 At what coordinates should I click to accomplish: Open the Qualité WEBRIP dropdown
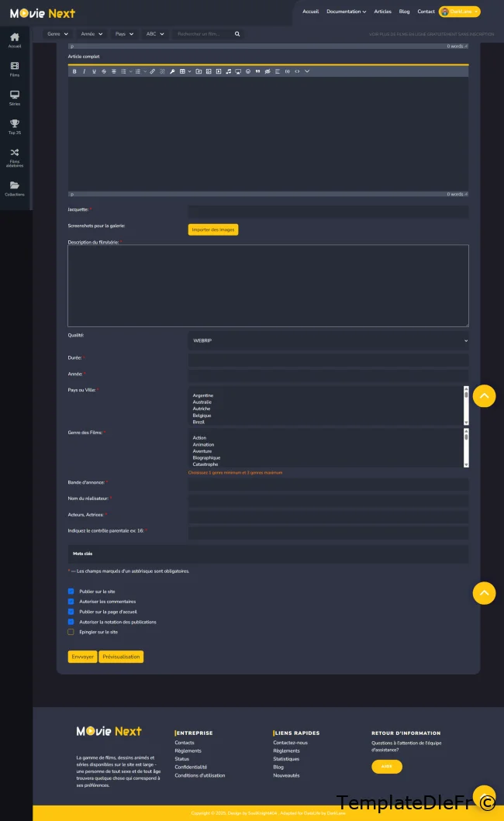pyautogui.click(x=328, y=340)
